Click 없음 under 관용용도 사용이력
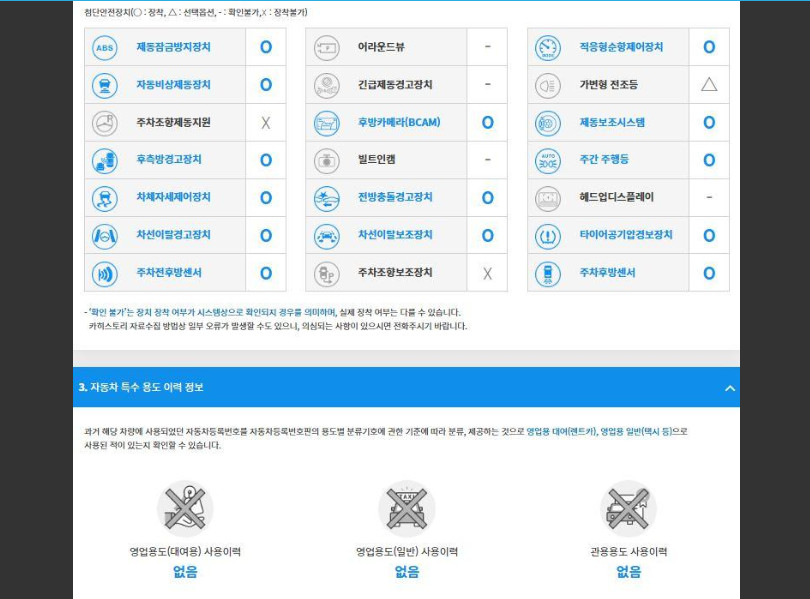The height and width of the screenshot is (599, 810). (x=628, y=572)
